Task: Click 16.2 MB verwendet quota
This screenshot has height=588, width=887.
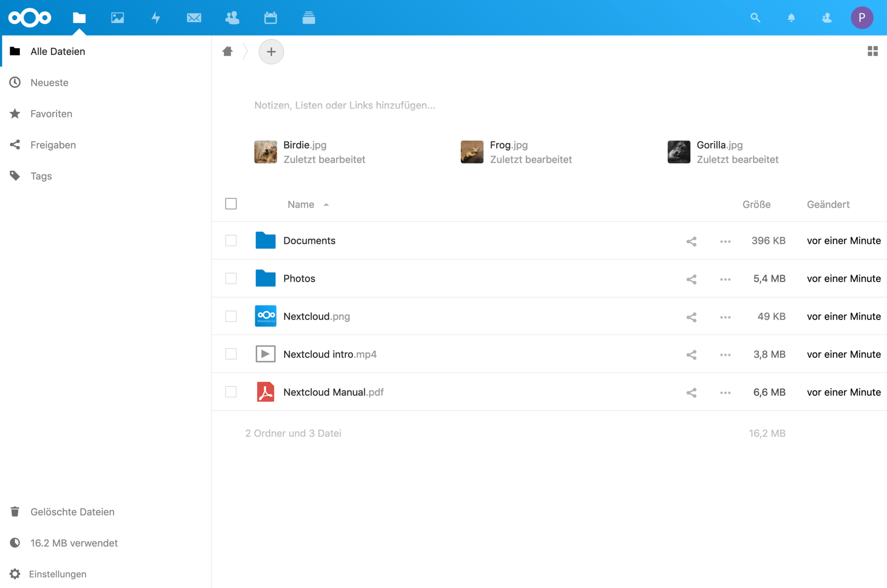Action: (x=106, y=543)
